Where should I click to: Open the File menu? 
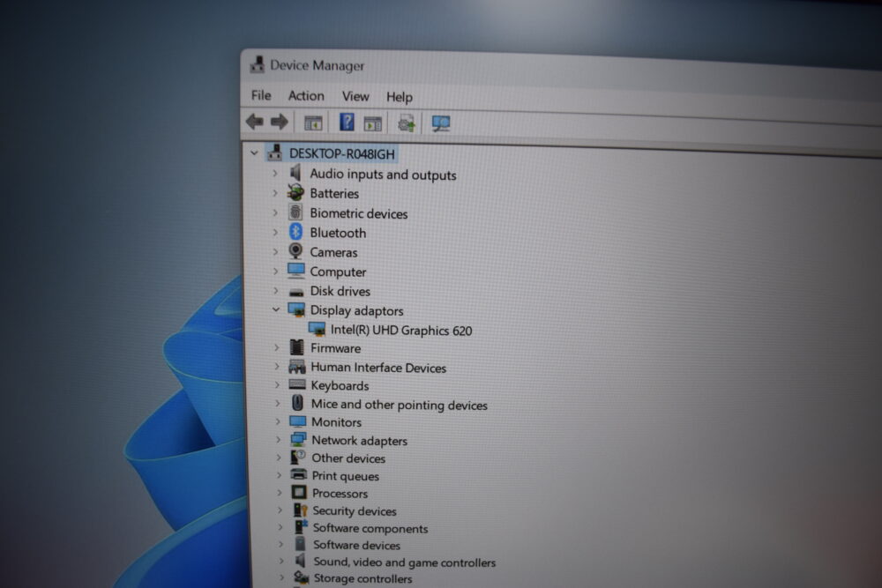coord(261,95)
